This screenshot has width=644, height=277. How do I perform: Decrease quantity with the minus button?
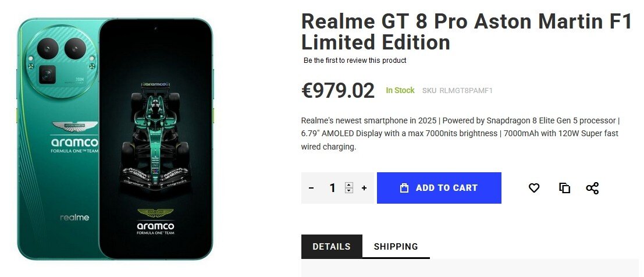pyautogui.click(x=311, y=188)
